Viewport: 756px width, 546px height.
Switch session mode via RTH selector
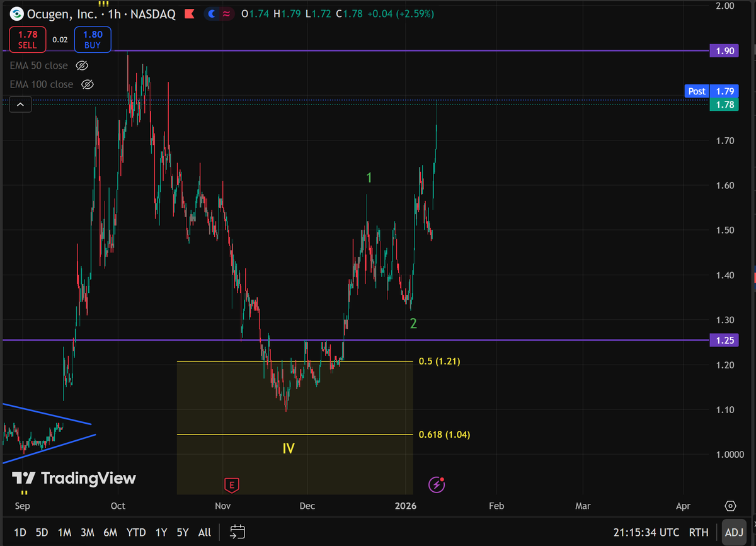(699, 532)
